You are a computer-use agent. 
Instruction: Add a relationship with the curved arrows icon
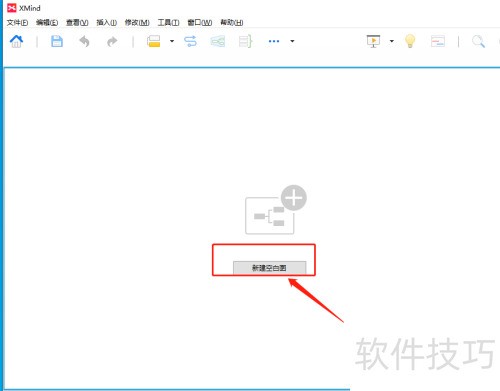tap(190, 41)
